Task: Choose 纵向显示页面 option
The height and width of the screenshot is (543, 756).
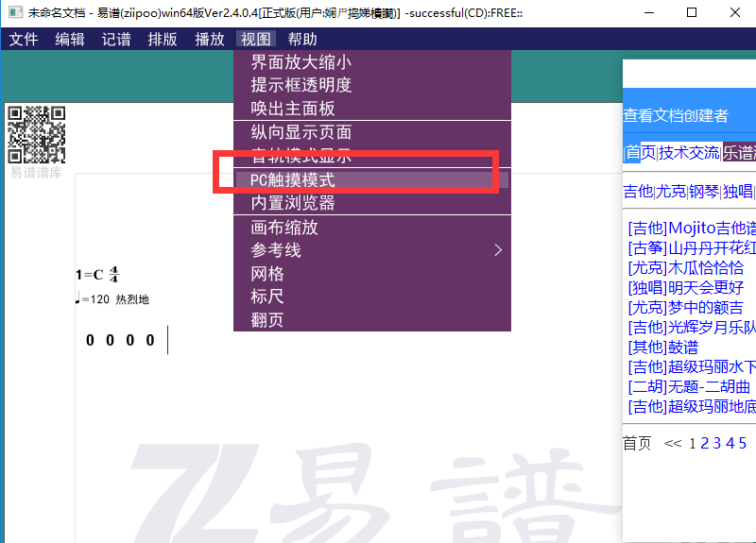Action: click(371, 132)
